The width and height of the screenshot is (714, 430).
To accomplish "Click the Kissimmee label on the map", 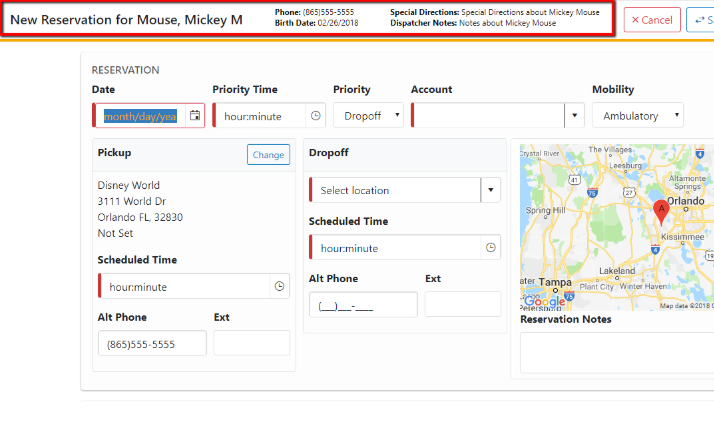I will point(683,237).
